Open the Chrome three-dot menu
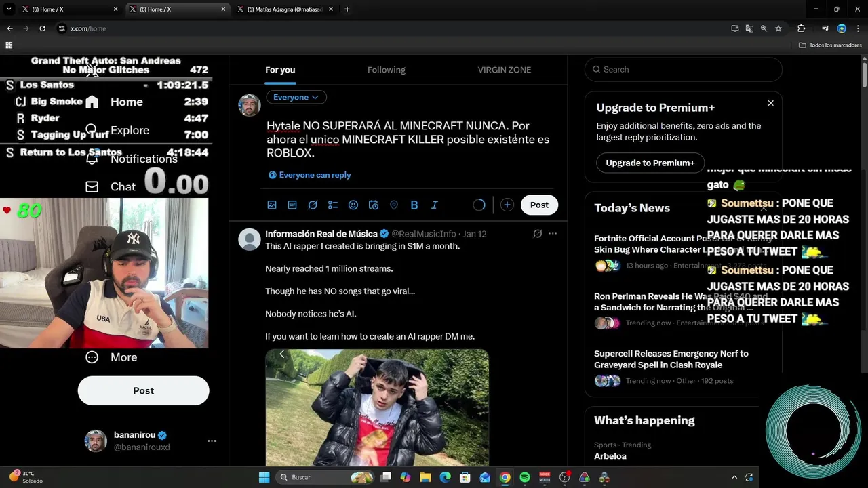 (857, 28)
